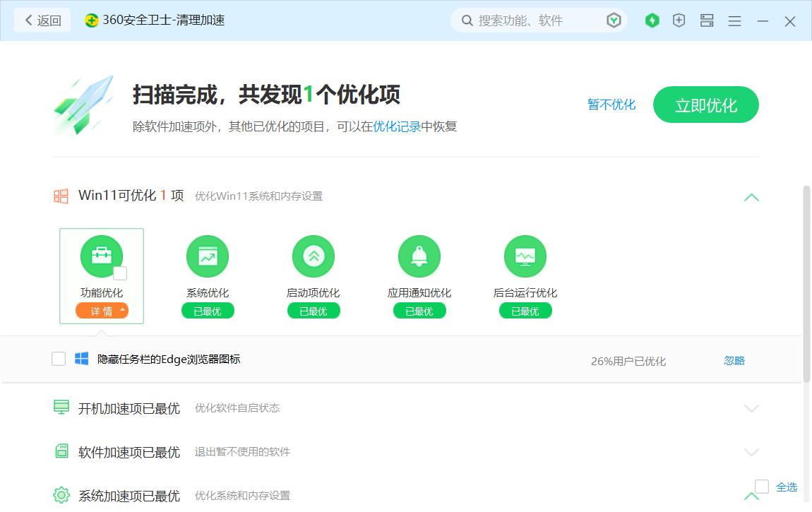The height and width of the screenshot is (512, 812).
Task: Check the 隐藏任务栏的Edge浏览器图标 checkbox
Action: pyautogui.click(x=59, y=359)
